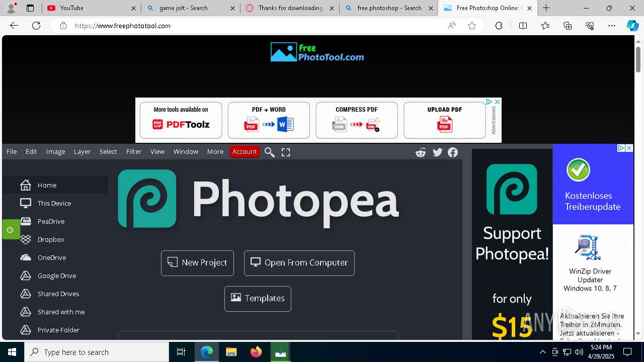Switch to YouTube browser tab
The image size is (644, 362).
(91, 8)
